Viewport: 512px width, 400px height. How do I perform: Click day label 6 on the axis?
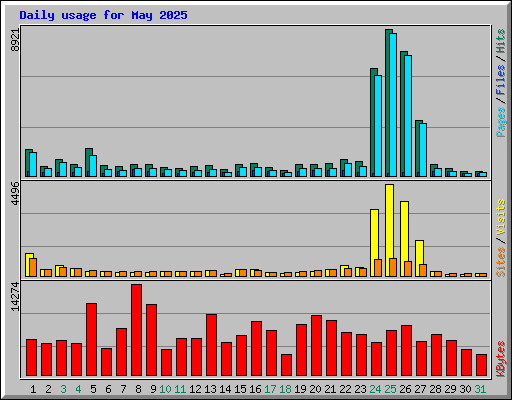tap(108, 389)
